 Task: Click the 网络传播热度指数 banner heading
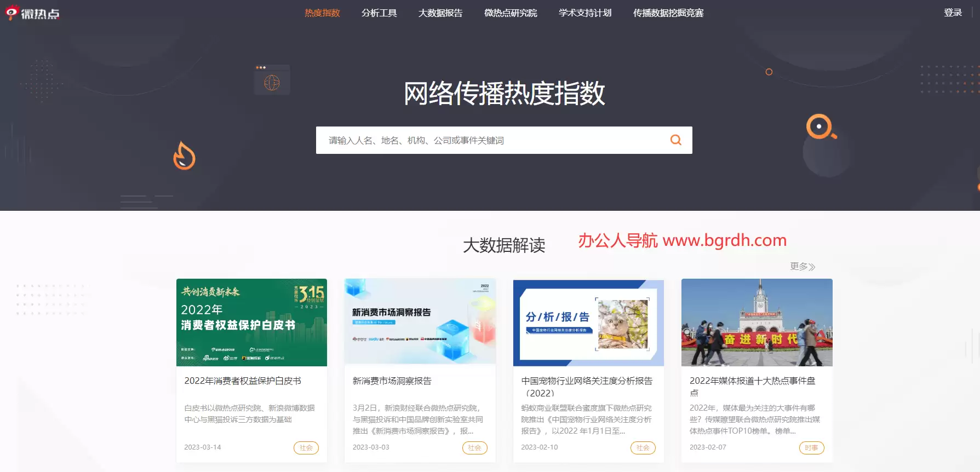504,93
